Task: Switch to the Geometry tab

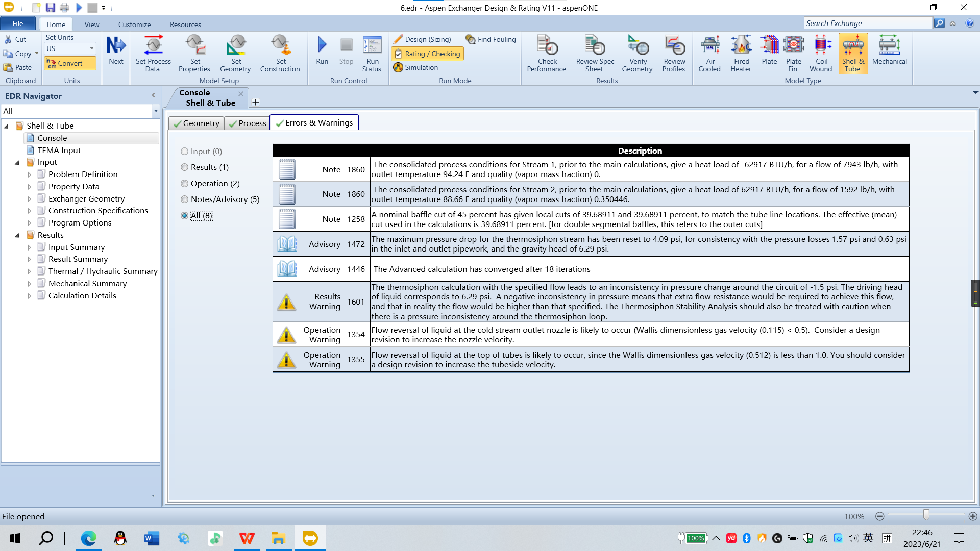Action: (197, 123)
